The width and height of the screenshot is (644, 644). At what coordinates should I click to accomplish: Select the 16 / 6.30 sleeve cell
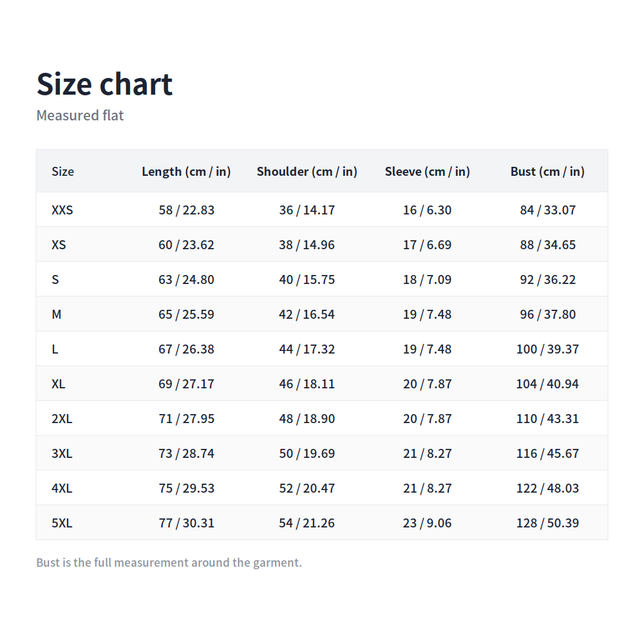(427, 210)
